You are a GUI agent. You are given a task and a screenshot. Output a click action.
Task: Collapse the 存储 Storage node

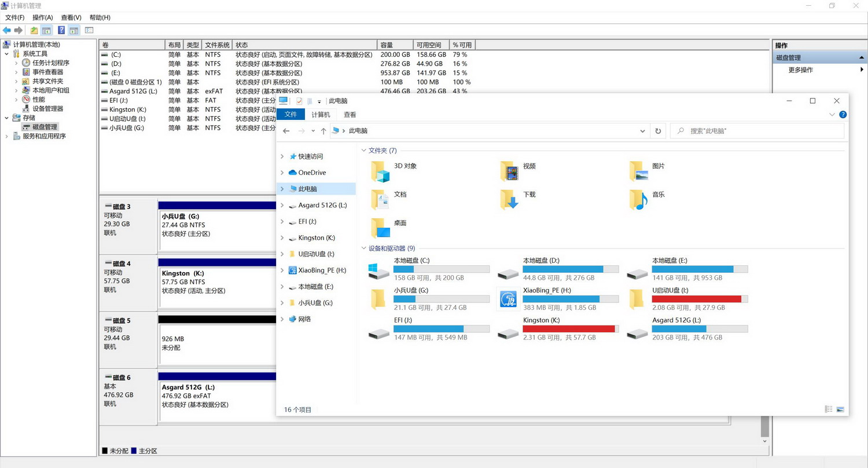(6, 118)
